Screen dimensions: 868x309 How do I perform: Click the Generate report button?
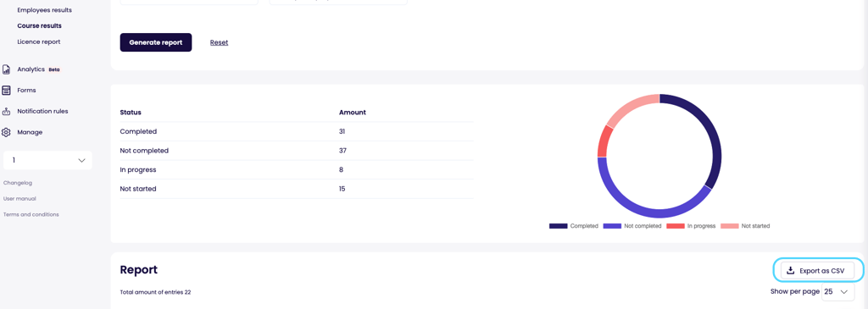156,42
